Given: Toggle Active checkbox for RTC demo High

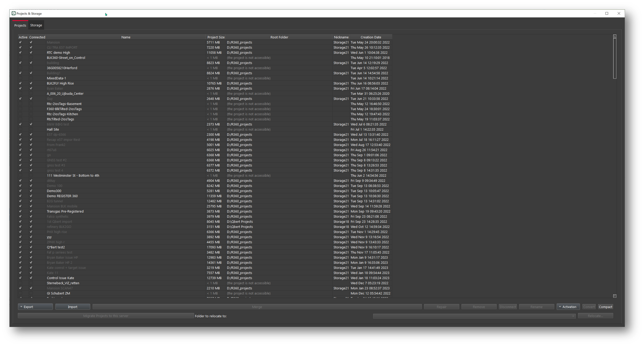Looking at the screenshot, I should click(20, 53).
